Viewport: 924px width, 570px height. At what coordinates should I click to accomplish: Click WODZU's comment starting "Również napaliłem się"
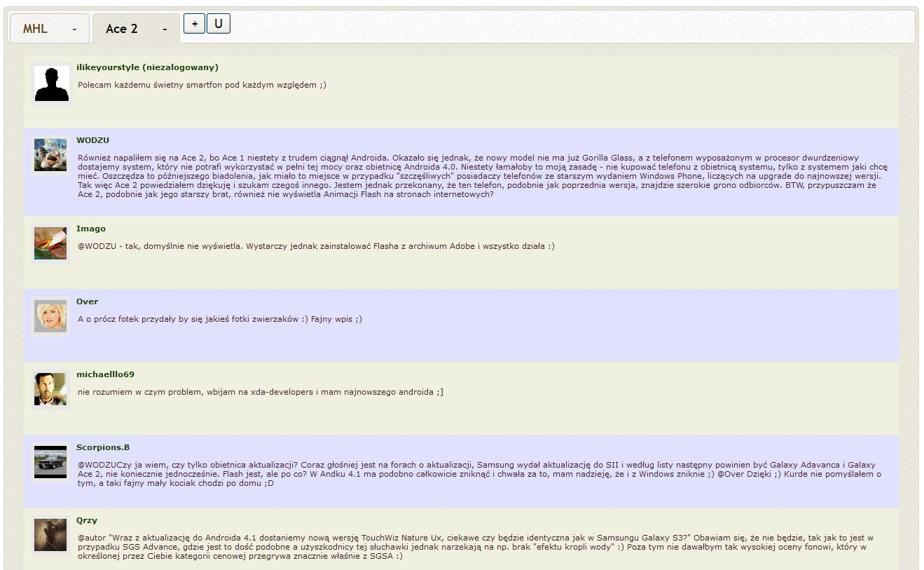click(483, 176)
